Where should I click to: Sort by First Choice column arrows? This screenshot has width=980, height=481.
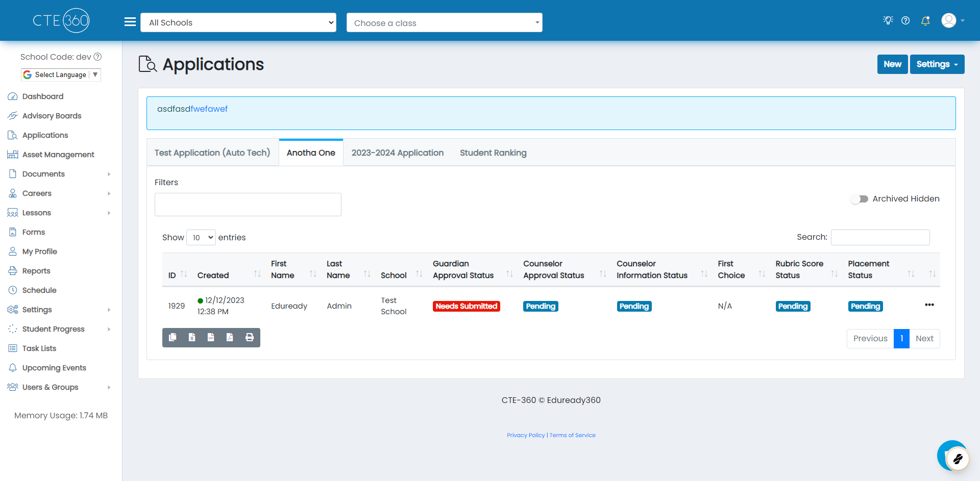[762, 274]
